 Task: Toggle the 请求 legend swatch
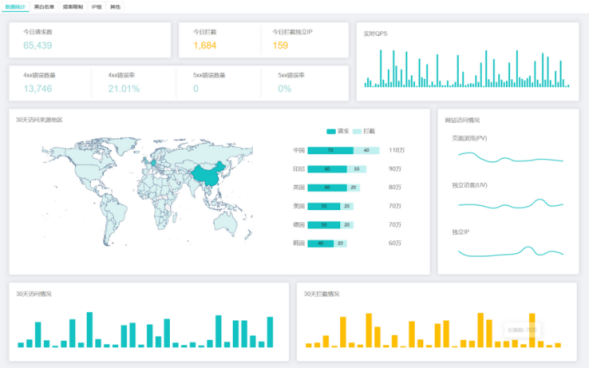[x=331, y=131]
